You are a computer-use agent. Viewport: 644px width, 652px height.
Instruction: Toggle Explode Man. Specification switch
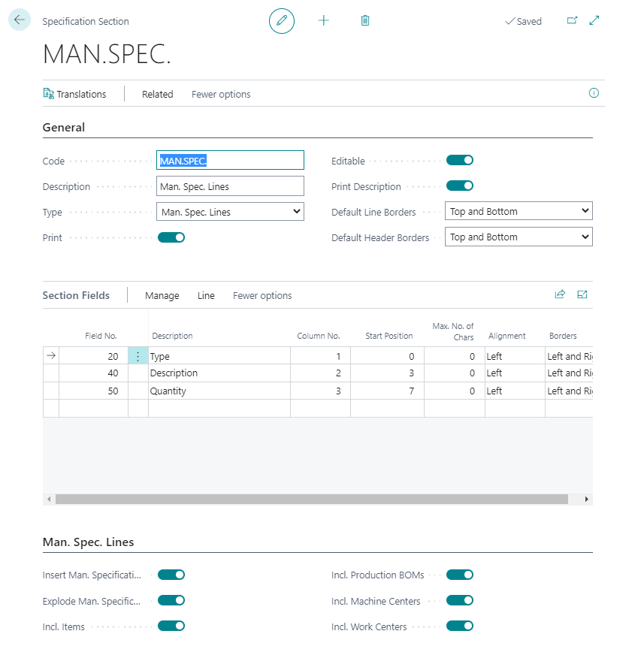pyautogui.click(x=171, y=601)
